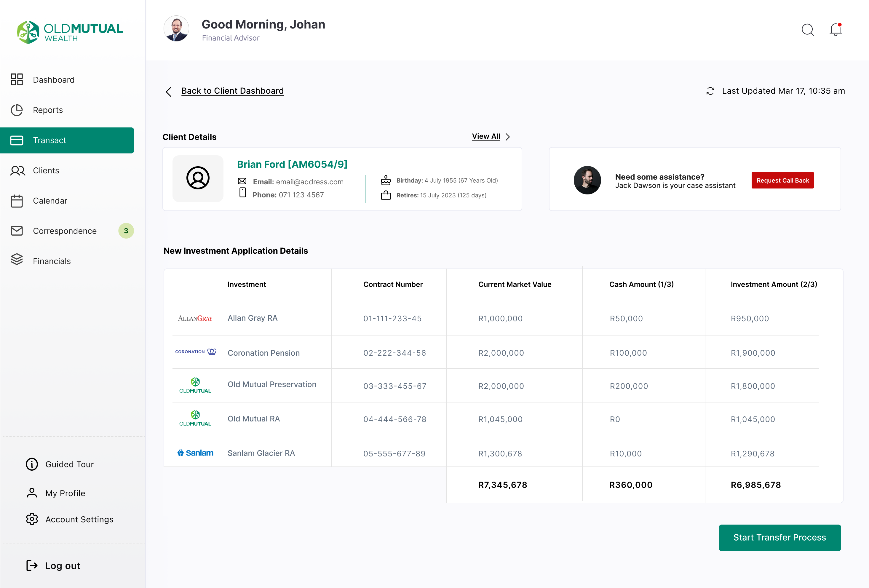Click contract number 05-555-677-89
The image size is (869, 588).
[x=394, y=453]
